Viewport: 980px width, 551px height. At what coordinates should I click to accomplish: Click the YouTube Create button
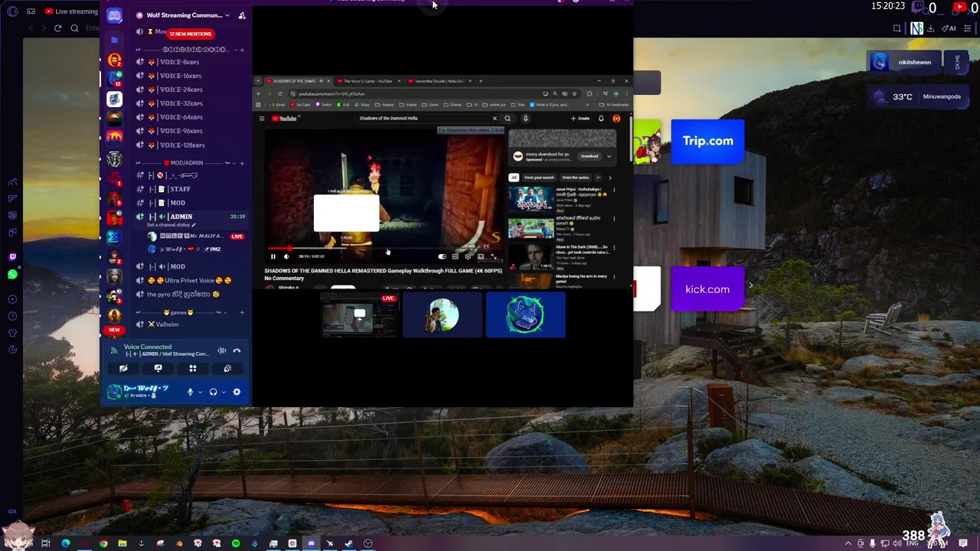pos(580,119)
